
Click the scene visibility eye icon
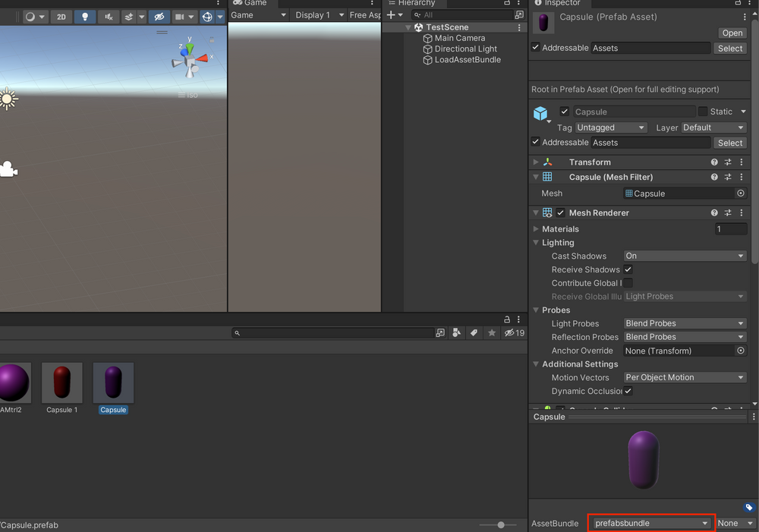(x=158, y=17)
